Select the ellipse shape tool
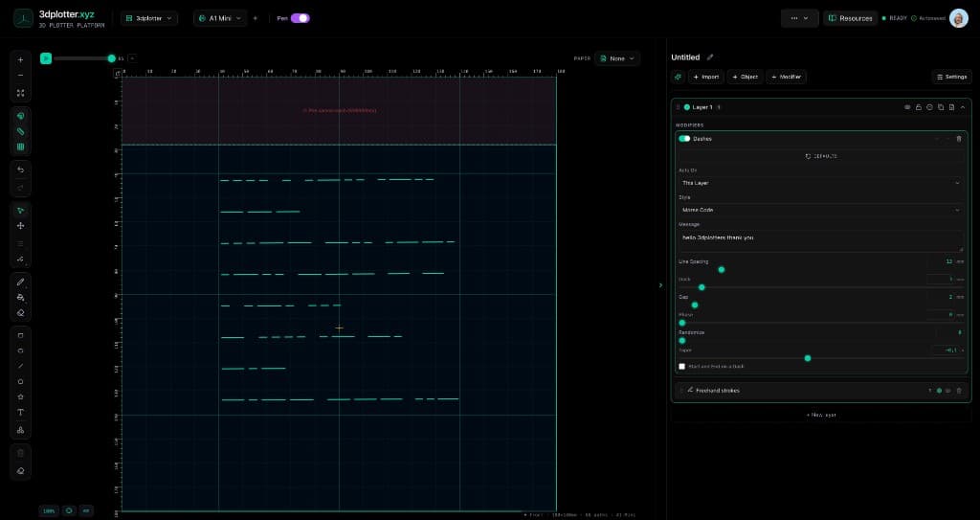 pos(21,351)
